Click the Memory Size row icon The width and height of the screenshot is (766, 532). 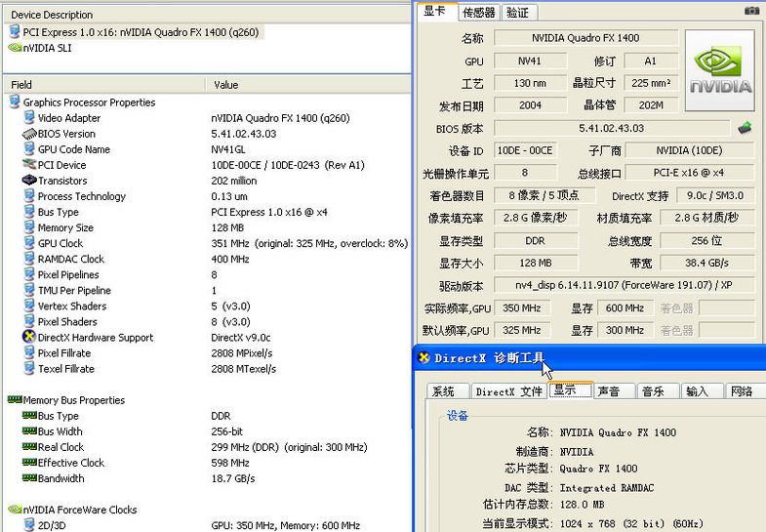(29, 227)
